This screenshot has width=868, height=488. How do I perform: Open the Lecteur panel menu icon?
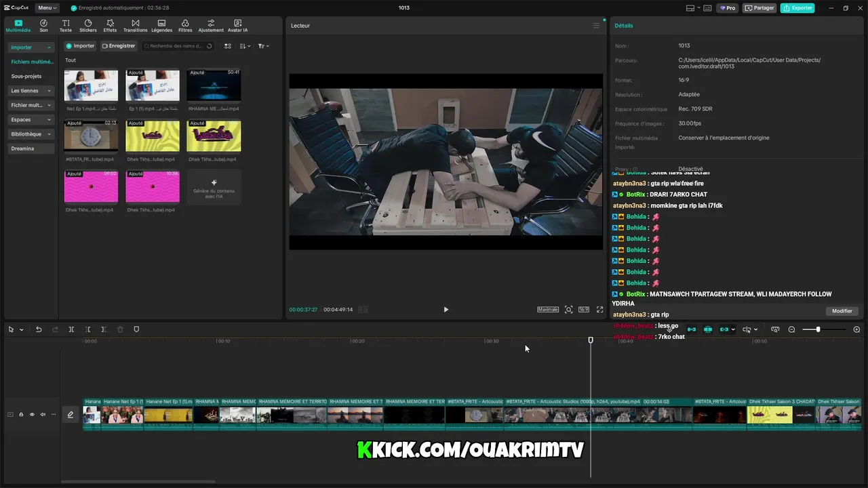[596, 26]
